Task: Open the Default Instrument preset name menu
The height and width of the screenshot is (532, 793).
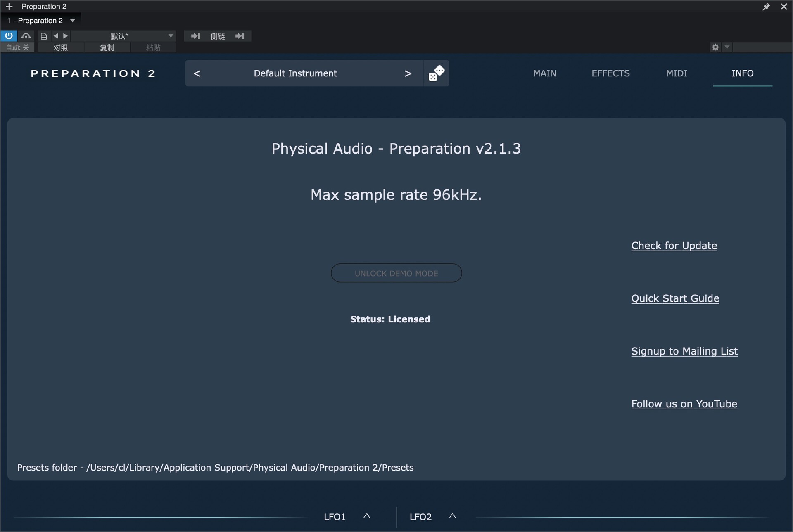Action: tap(295, 73)
